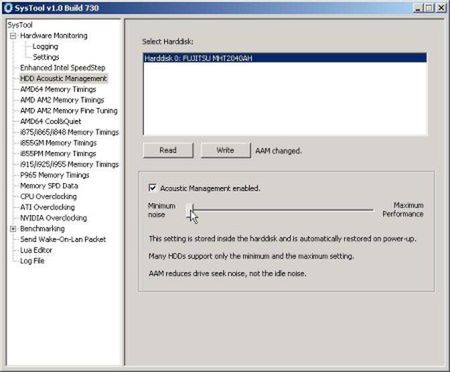Open AMD64 Cool&Quiet page
This screenshot has width=450, height=372.
[x=51, y=121]
